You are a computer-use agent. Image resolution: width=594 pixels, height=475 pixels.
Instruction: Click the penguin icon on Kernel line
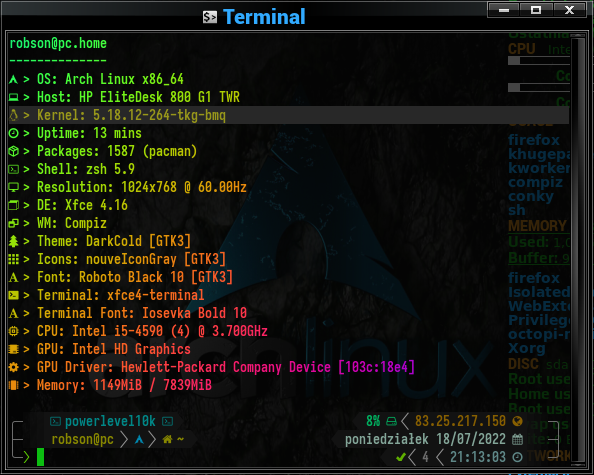pos(13,115)
